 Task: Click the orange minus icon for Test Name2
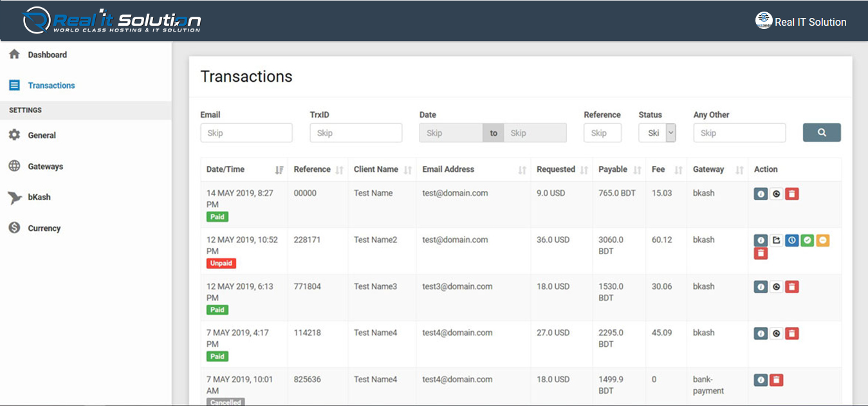click(823, 241)
